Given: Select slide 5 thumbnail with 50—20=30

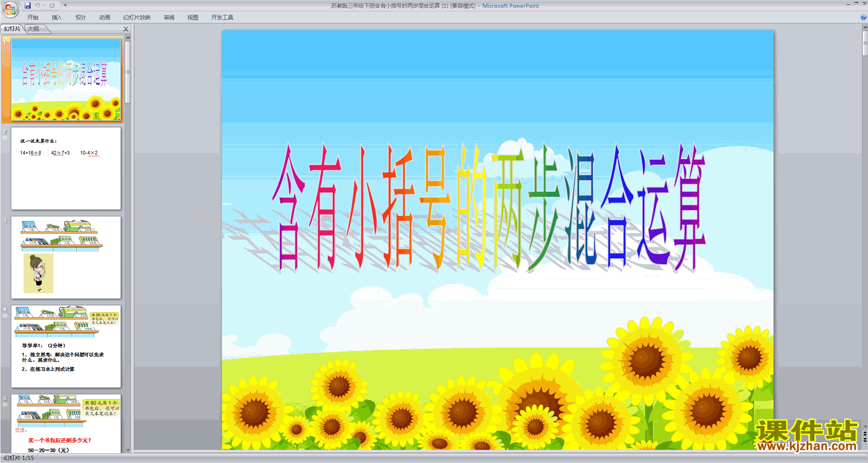Looking at the screenshot, I should (x=66, y=424).
